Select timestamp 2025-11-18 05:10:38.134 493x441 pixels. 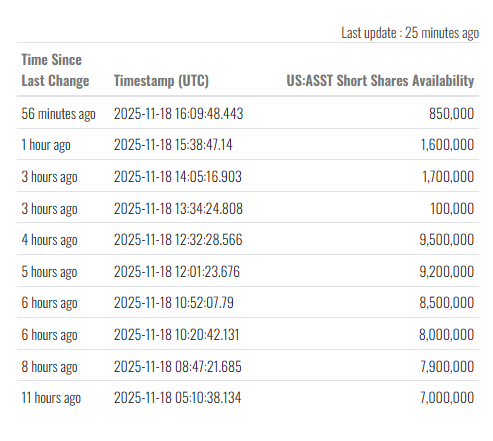177,397
